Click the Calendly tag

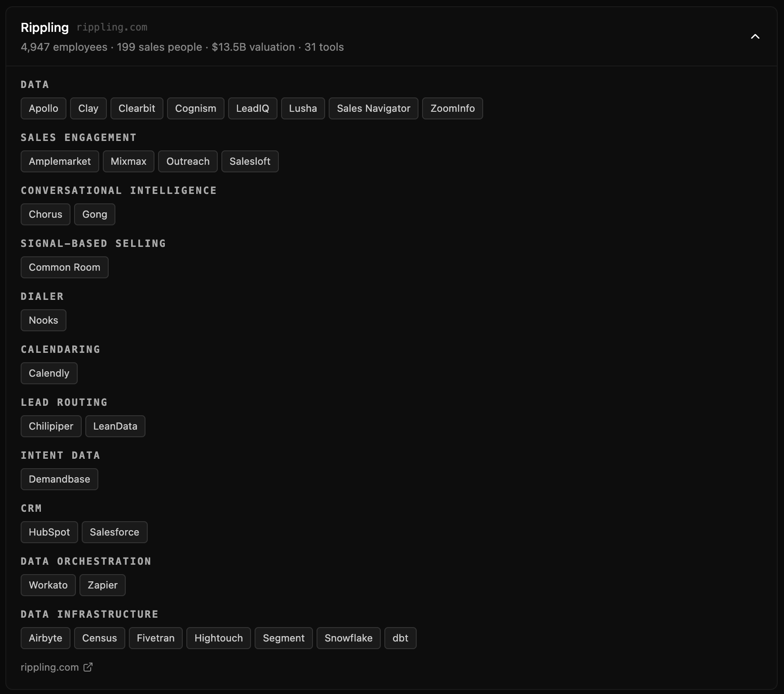click(49, 373)
